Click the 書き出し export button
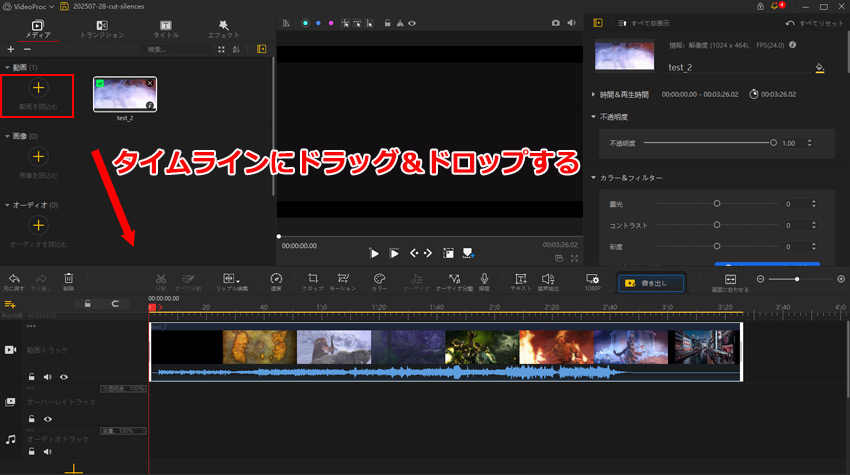This screenshot has height=475, width=850. coord(651,283)
